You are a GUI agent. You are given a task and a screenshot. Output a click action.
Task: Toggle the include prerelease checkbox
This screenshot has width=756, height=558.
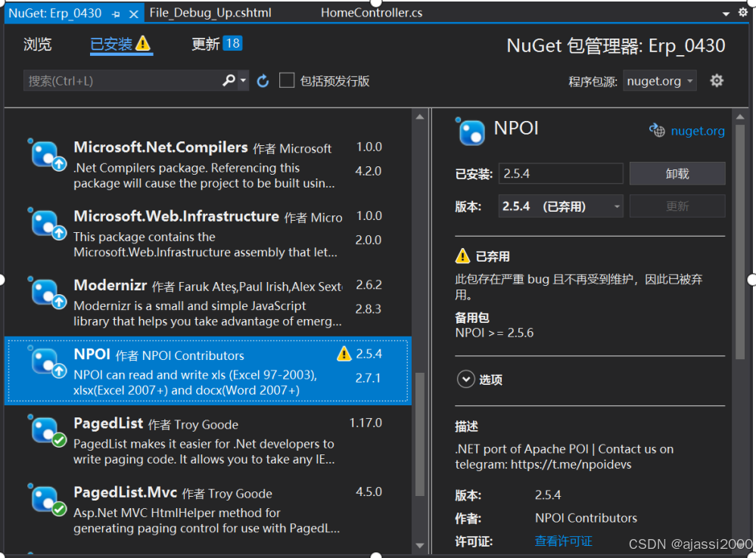287,80
